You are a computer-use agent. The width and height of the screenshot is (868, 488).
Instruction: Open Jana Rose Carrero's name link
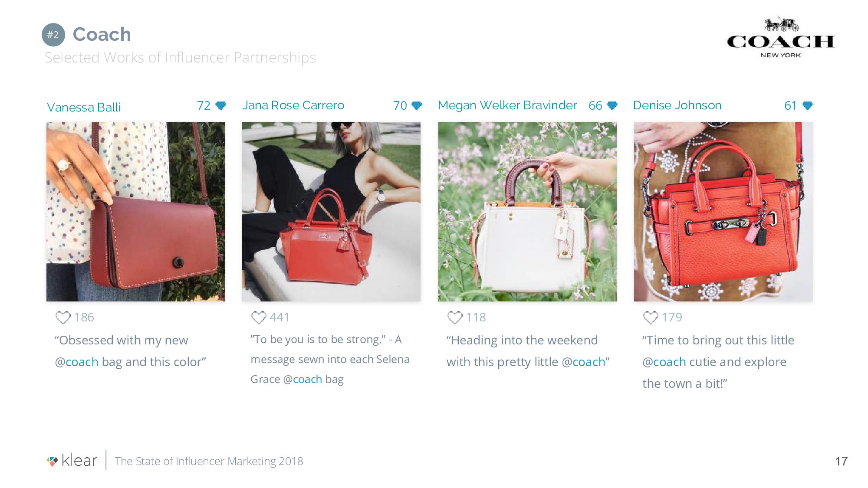pyautogui.click(x=293, y=105)
